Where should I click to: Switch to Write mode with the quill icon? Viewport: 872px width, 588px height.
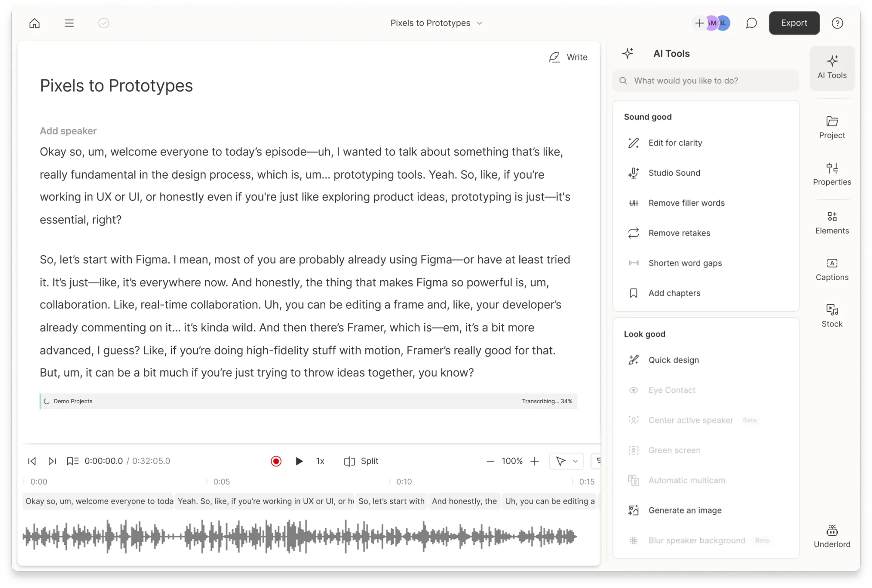568,57
